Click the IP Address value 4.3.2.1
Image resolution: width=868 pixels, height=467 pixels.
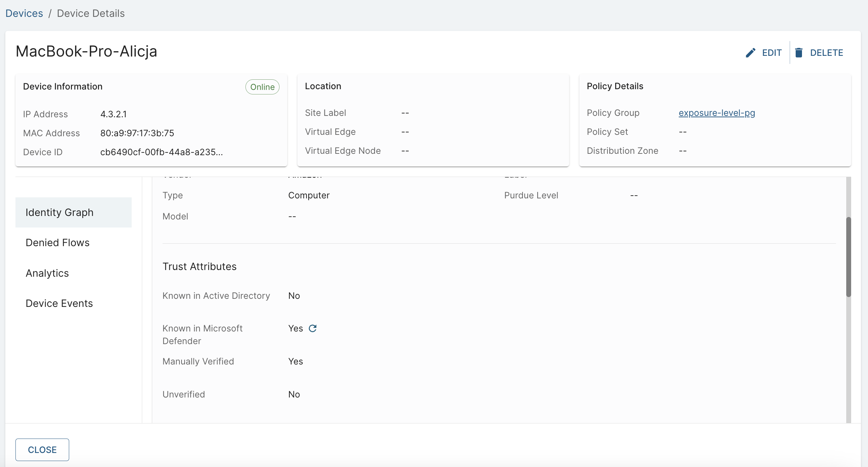tap(113, 114)
